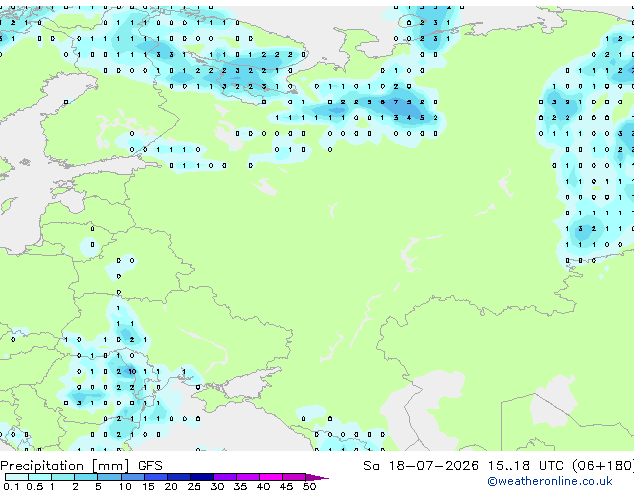Click the 'Sa 18-07-2026 15..18 UTC' timestamp
The height and width of the screenshot is (490, 634).
[x=463, y=466]
